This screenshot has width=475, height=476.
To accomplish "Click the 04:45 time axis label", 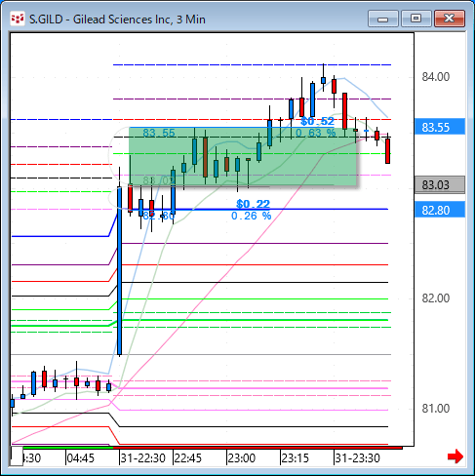I will (81, 458).
